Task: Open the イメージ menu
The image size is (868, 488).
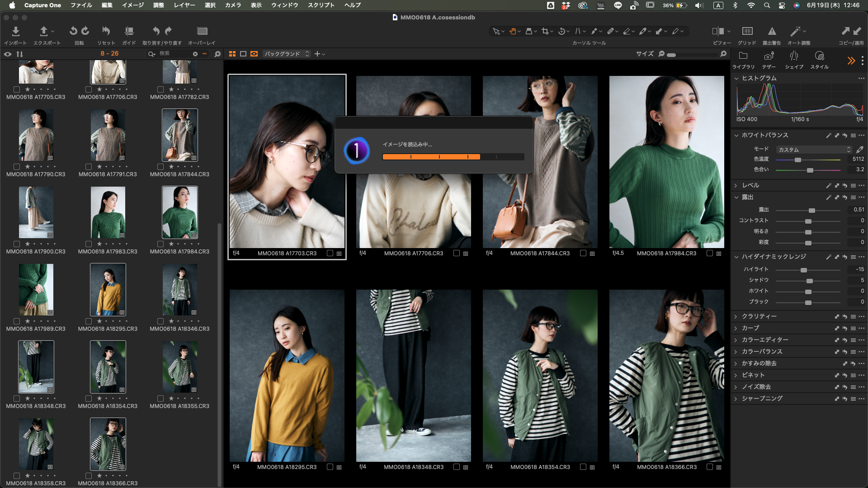Action: [133, 5]
